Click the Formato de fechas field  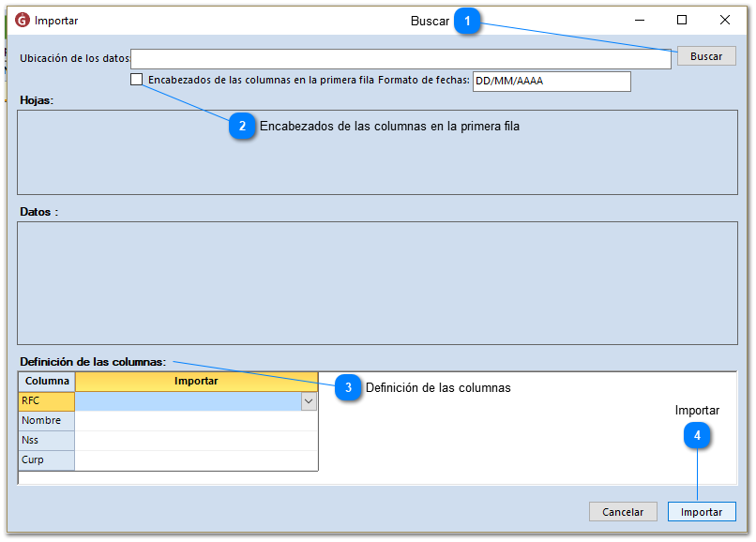[x=551, y=82]
